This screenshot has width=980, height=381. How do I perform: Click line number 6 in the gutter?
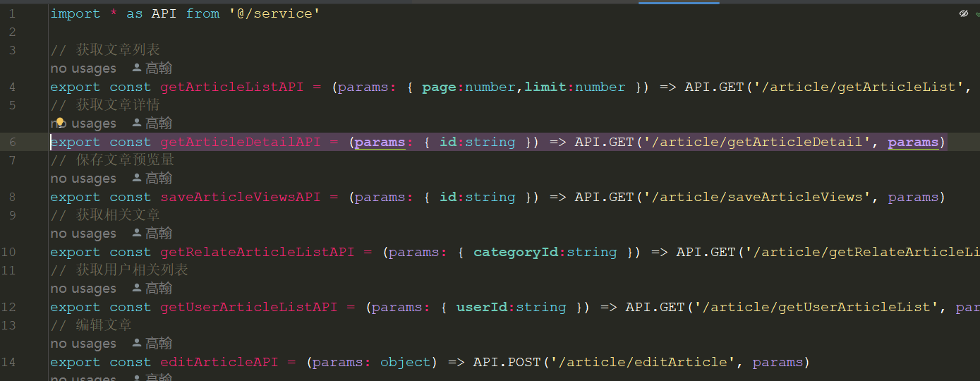13,142
